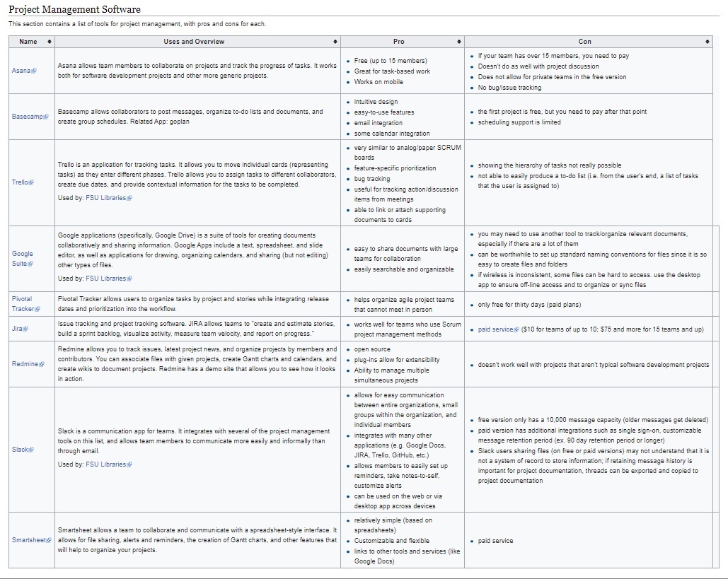Open the Smartsheet link
This screenshot has width=728, height=579.
pos(31,540)
